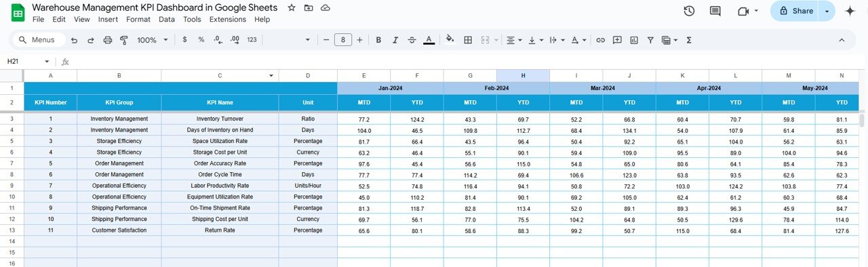This screenshot has width=868, height=267.
Task: Open the Help menu
Action: (262, 20)
